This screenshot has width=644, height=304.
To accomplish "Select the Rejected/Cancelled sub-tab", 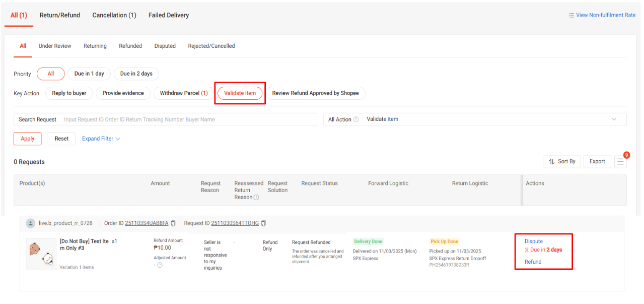I will (x=211, y=46).
